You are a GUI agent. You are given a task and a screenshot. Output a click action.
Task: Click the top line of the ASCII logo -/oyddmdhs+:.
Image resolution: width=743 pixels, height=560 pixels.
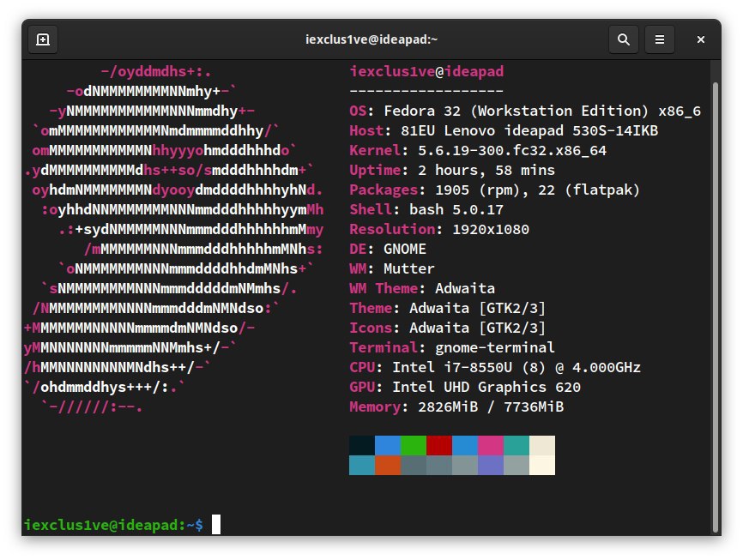[156, 71]
